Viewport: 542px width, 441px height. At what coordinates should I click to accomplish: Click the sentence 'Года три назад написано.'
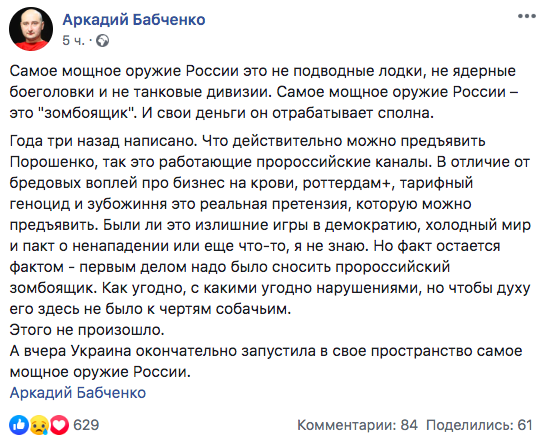(x=103, y=141)
